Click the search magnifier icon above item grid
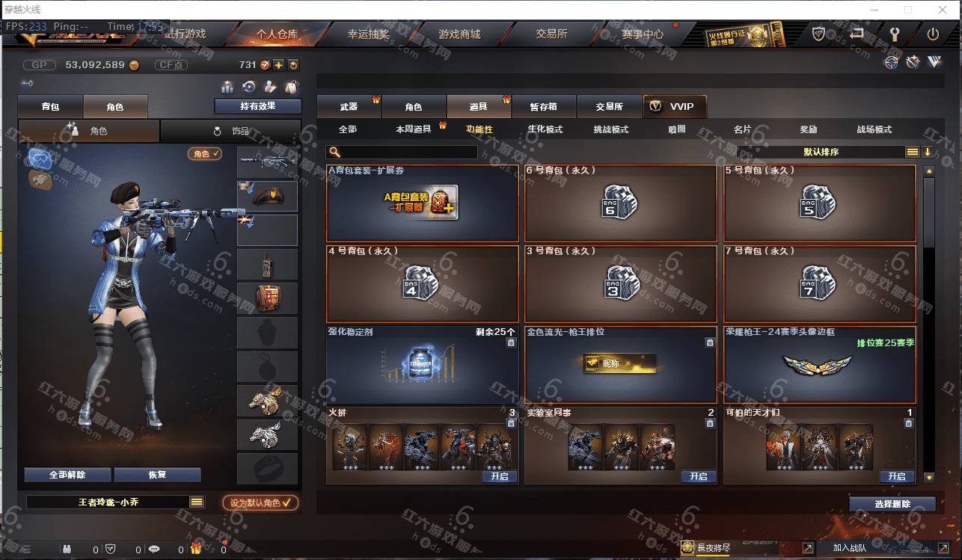Screen dimensions: 962x560 pyautogui.click(x=335, y=153)
